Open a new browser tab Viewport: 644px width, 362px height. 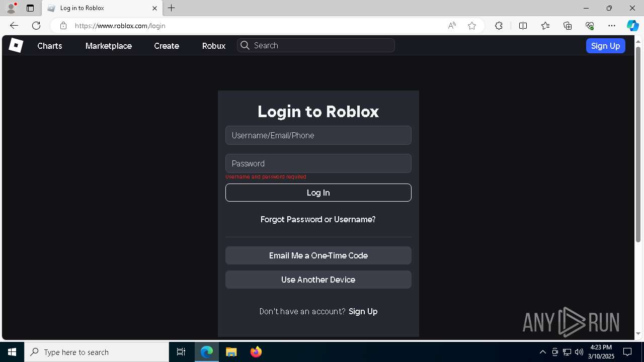[172, 8]
